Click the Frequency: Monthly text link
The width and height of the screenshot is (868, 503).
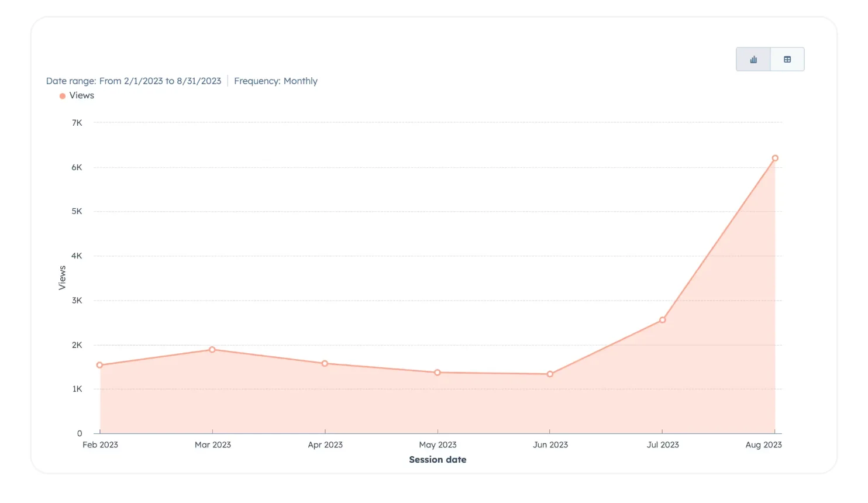275,81
